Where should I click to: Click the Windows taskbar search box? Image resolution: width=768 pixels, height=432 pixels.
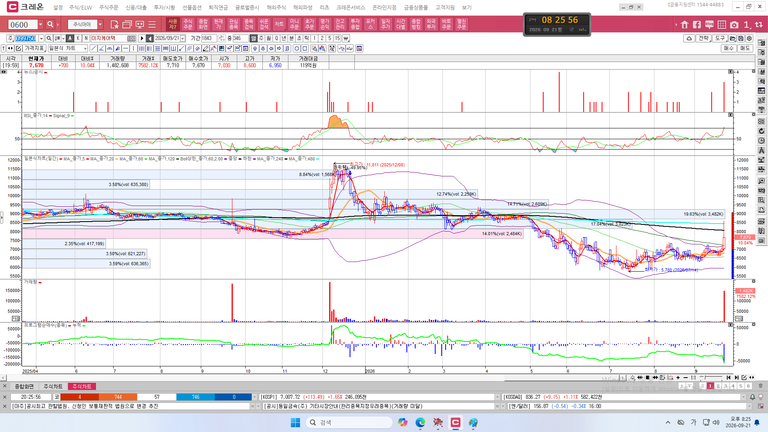pyautogui.click(x=349, y=422)
